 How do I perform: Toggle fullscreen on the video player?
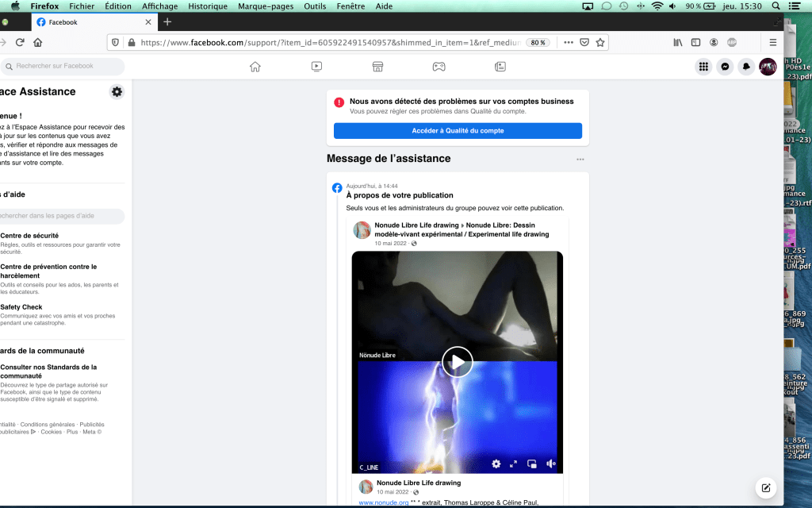pyautogui.click(x=514, y=464)
